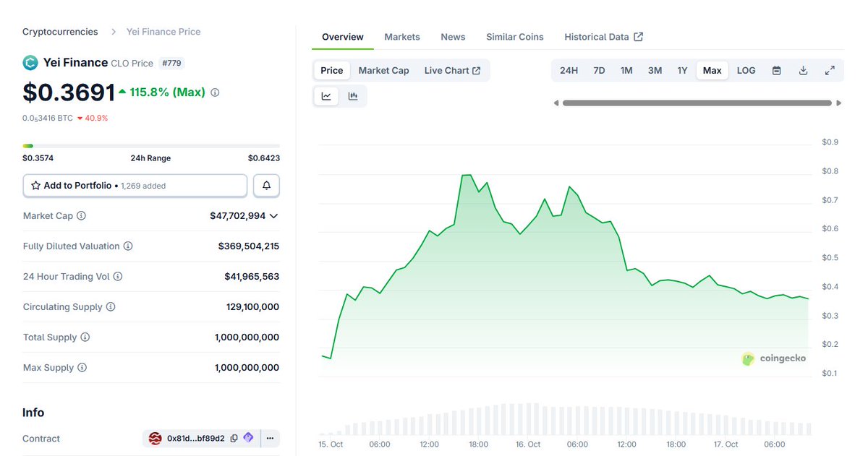Open the 24 Hour Trading Vol info icon
This screenshot has height=456, width=868.
(x=118, y=277)
